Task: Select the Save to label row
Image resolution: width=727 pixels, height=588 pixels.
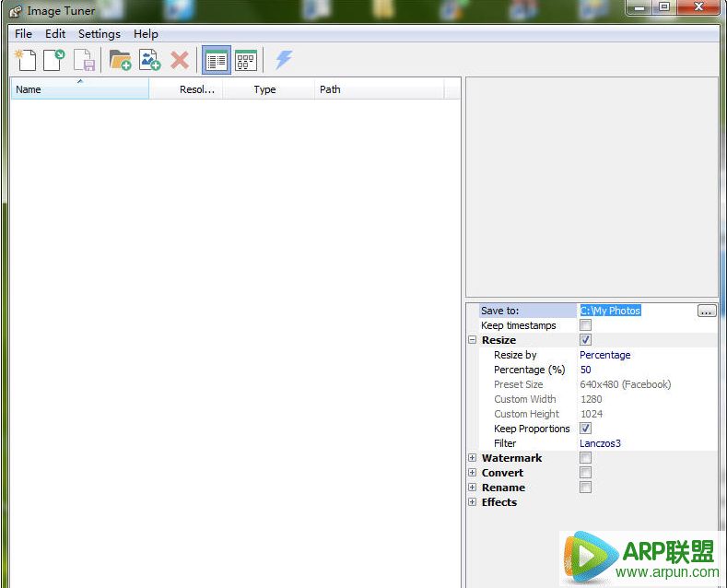Action: tap(528, 311)
